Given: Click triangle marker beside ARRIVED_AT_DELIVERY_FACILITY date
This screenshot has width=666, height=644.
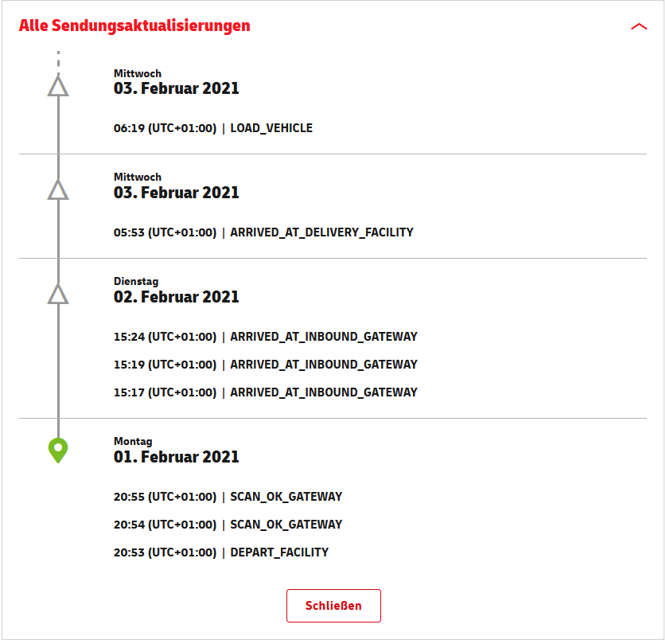Looking at the screenshot, I should coord(58,189).
